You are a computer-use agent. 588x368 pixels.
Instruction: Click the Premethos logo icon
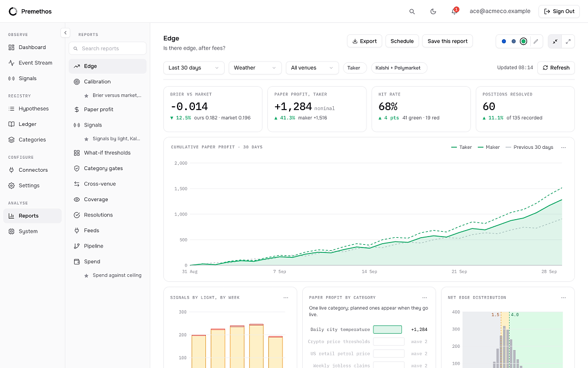click(x=13, y=11)
